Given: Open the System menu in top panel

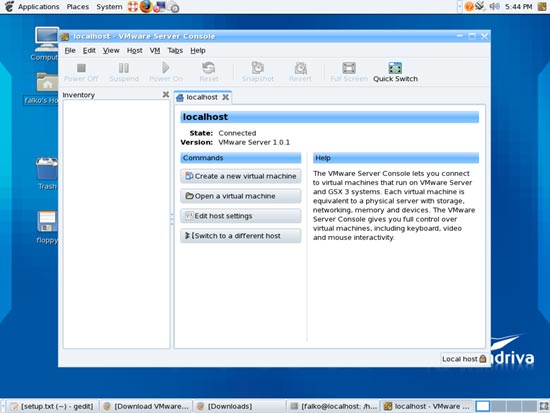Looking at the screenshot, I should point(109,7).
